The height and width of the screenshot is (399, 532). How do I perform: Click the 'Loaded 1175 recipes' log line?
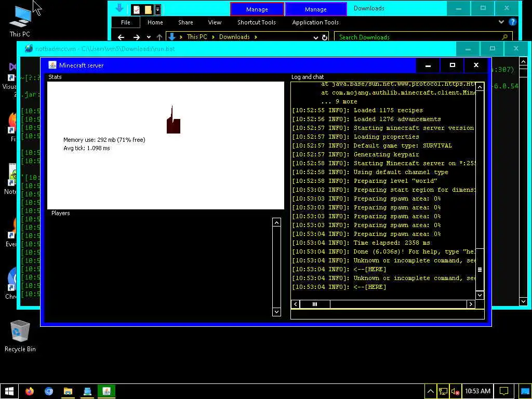[357, 110]
